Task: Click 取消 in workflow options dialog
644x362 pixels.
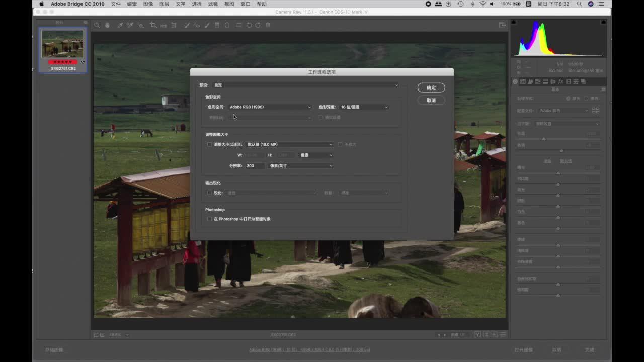Action: click(431, 101)
